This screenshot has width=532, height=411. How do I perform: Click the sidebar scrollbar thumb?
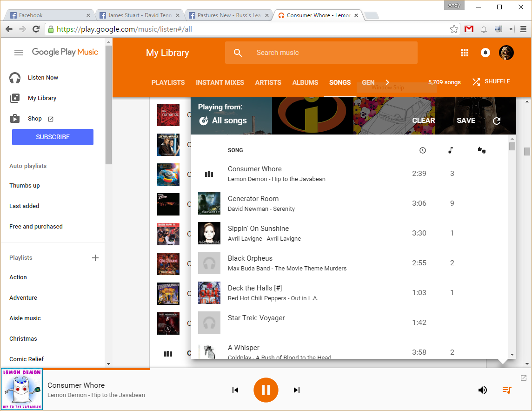click(108, 105)
